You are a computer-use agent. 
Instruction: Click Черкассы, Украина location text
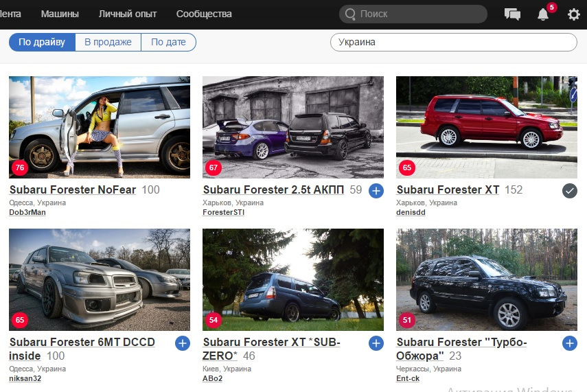click(428, 369)
